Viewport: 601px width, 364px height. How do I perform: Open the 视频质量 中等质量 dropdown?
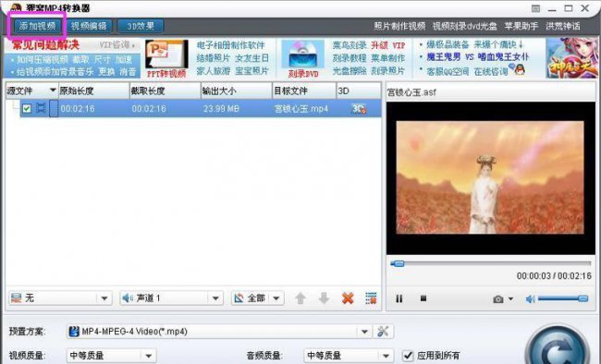coord(112,356)
